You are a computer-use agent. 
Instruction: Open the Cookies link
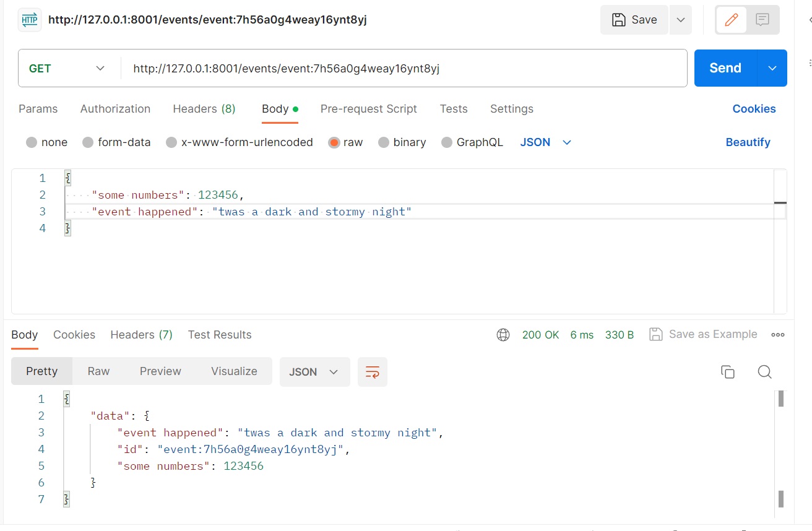tap(754, 109)
